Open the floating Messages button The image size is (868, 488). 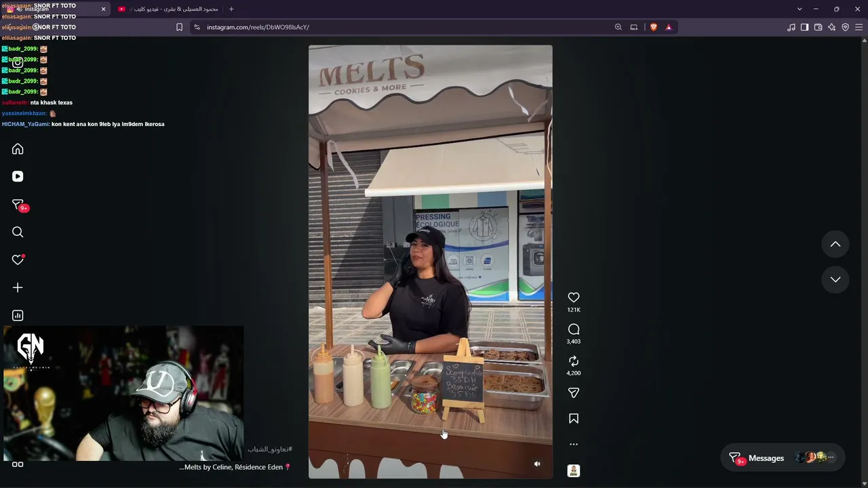(783, 458)
